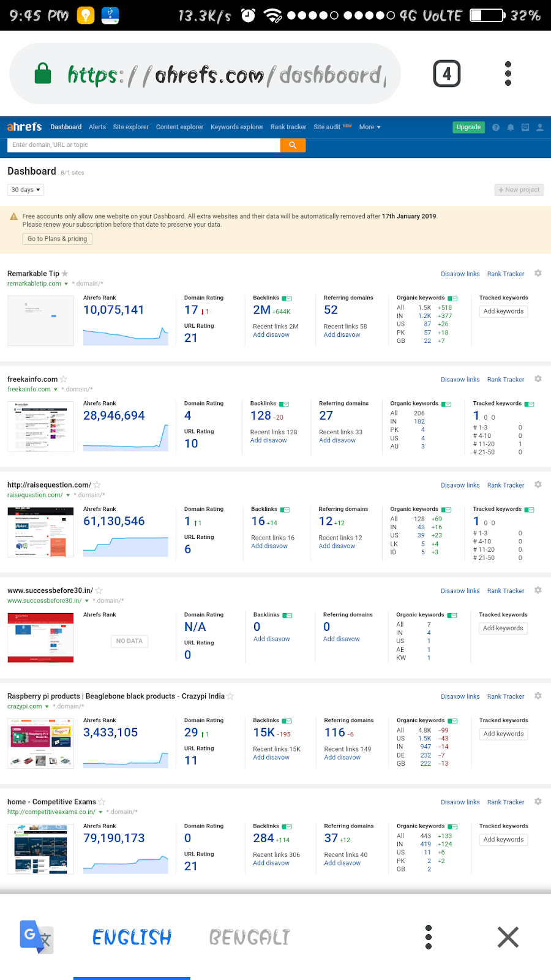Viewport: 551px width, 980px height.
Task: Click the Google Translate icon
Action: 37,937
